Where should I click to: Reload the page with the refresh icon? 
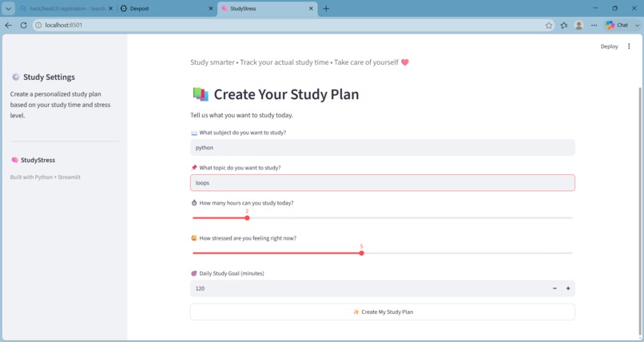coord(23,25)
